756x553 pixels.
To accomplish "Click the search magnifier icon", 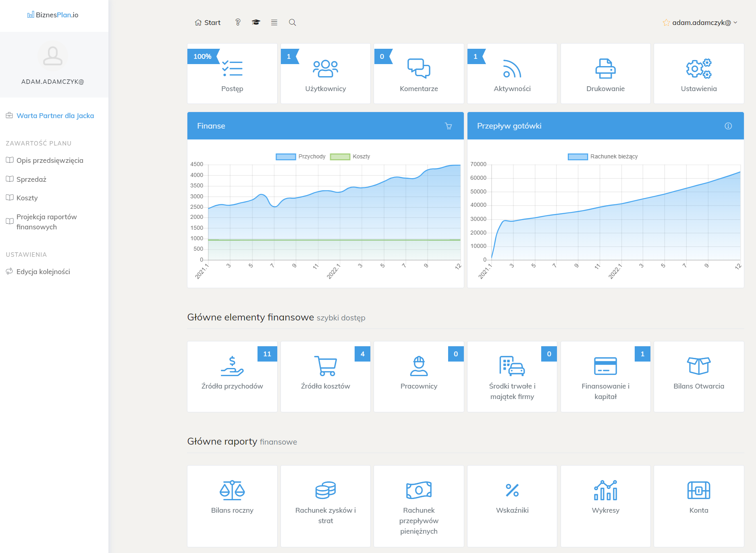I will pyautogui.click(x=293, y=23).
